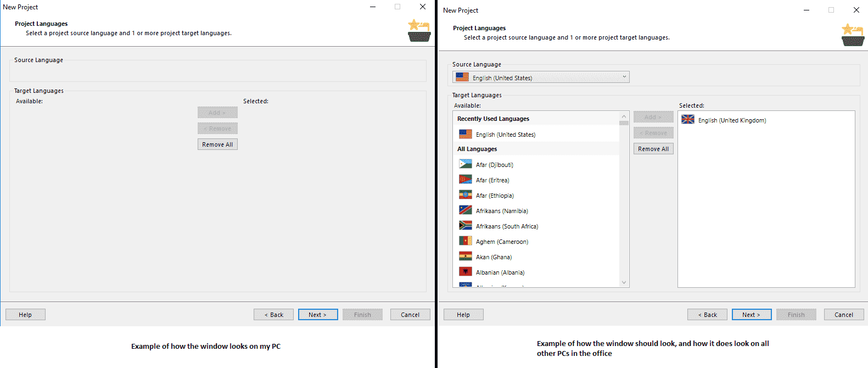
Task: Click the project basket icon in right window header
Action: pos(853,35)
